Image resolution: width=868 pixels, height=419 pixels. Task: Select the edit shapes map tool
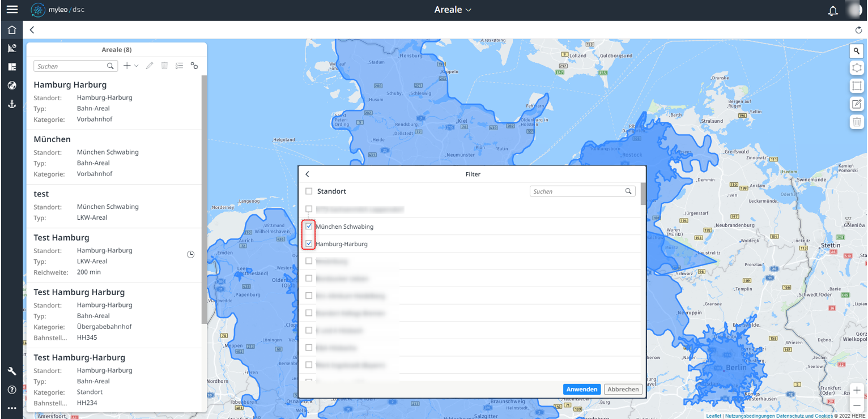click(857, 104)
